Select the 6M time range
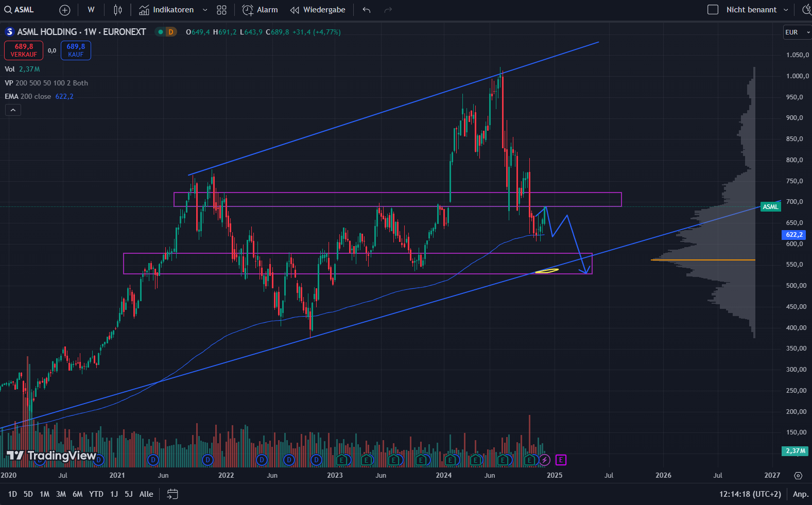 (77, 494)
